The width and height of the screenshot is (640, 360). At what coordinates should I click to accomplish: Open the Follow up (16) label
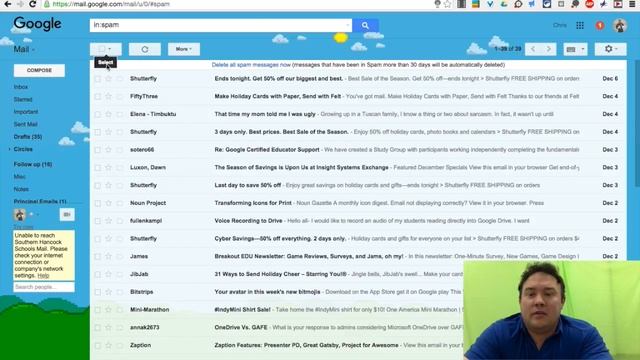(33, 164)
